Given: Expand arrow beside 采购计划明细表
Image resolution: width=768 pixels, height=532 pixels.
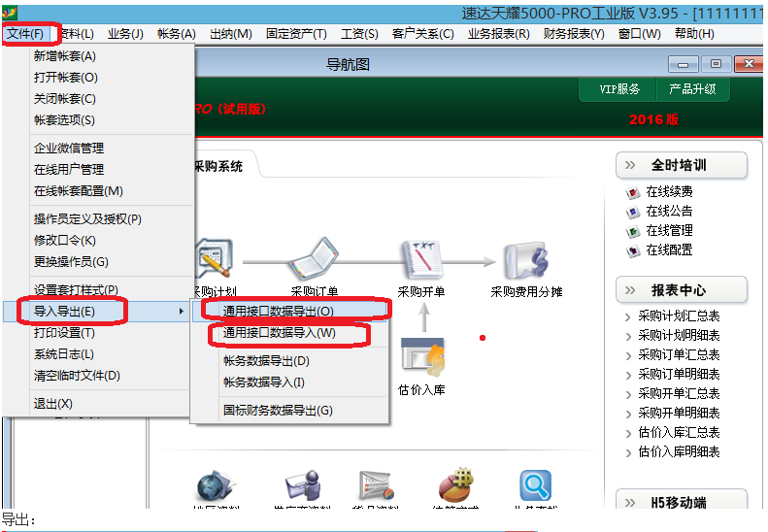Looking at the screenshot, I should pyautogui.click(x=628, y=337).
